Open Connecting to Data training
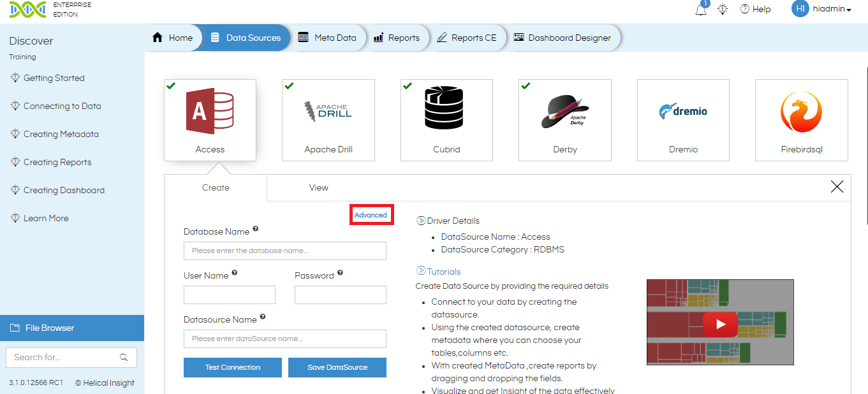This screenshot has width=868, height=394. [x=62, y=106]
